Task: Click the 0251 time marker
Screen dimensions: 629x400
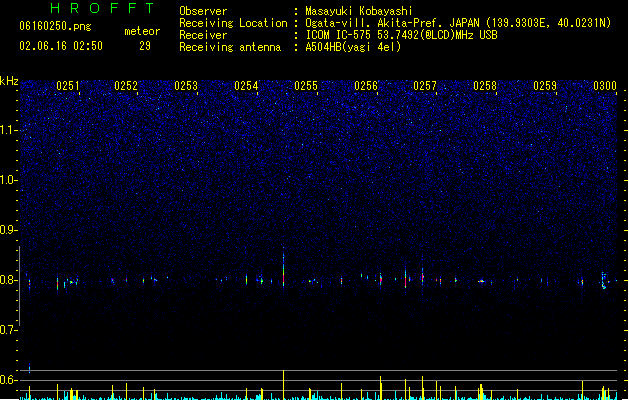Action: coord(68,86)
